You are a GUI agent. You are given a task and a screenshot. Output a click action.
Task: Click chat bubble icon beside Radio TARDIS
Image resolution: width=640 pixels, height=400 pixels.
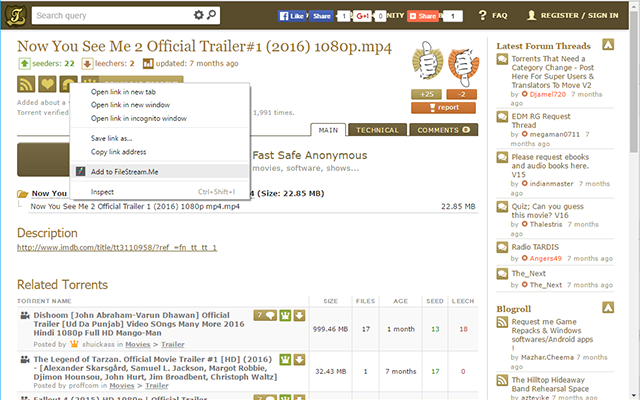coord(502,248)
